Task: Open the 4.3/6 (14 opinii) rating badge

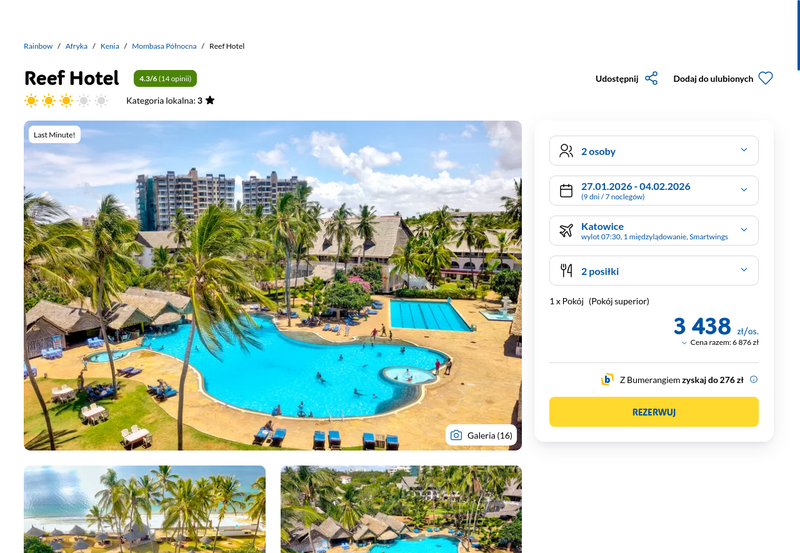Action: pyautogui.click(x=165, y=79)
